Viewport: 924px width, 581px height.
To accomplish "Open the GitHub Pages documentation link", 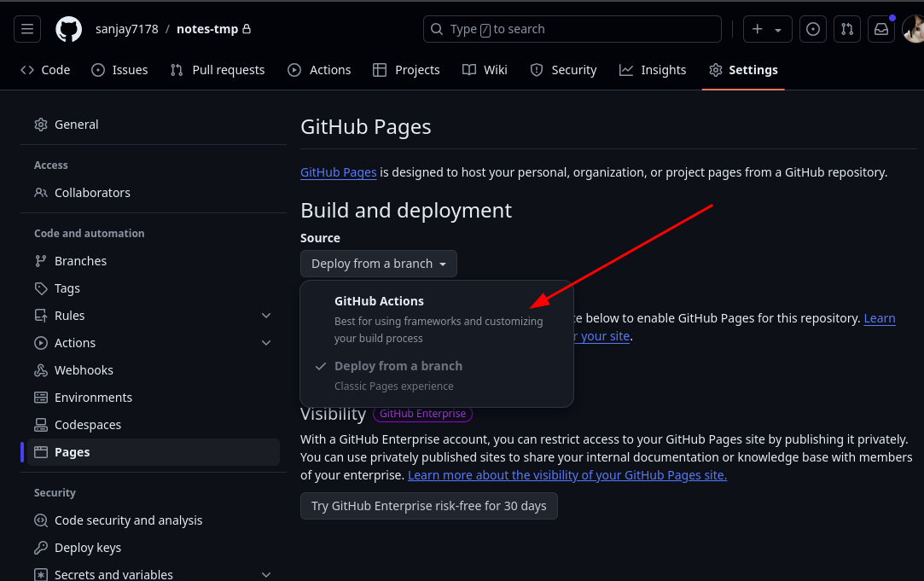I will 338,172.
